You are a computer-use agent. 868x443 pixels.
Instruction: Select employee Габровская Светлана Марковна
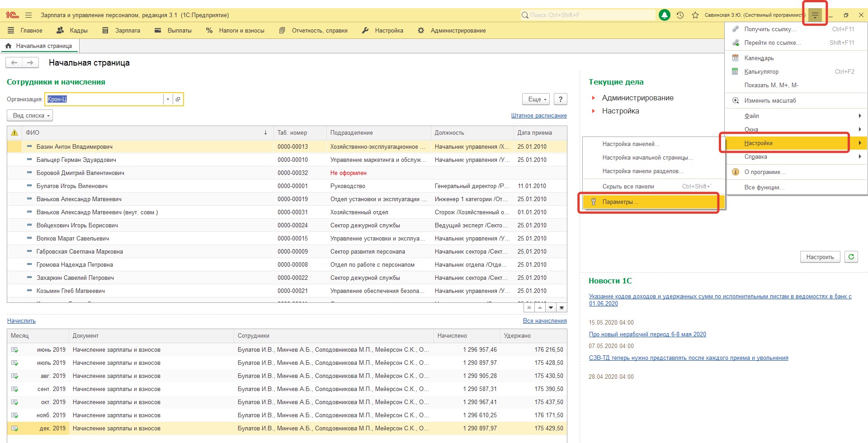(287, 251)
